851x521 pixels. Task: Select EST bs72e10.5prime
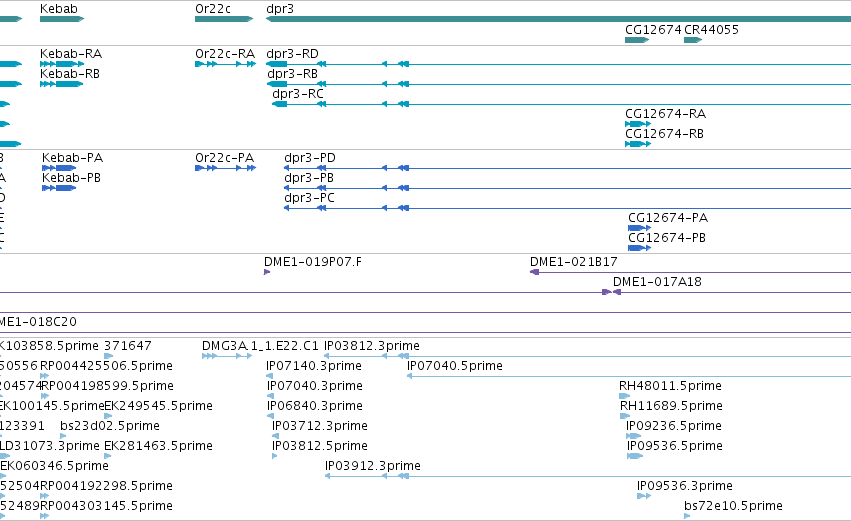(x=687, y=516)
